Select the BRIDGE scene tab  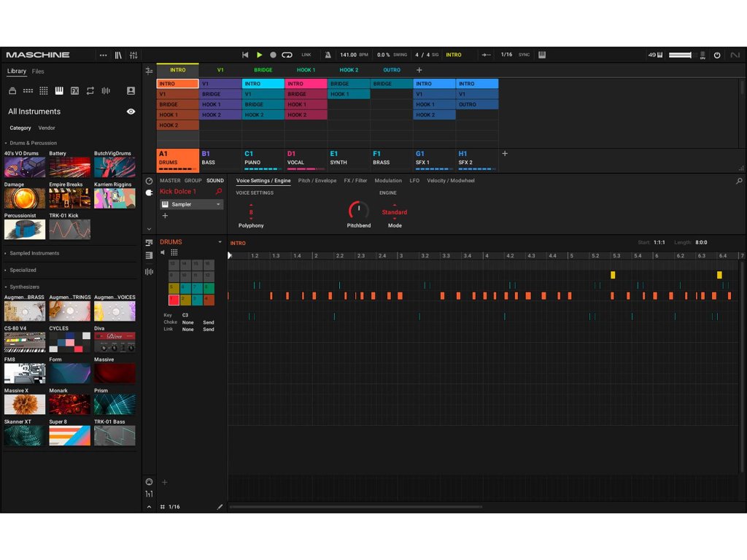click(263, 70)
